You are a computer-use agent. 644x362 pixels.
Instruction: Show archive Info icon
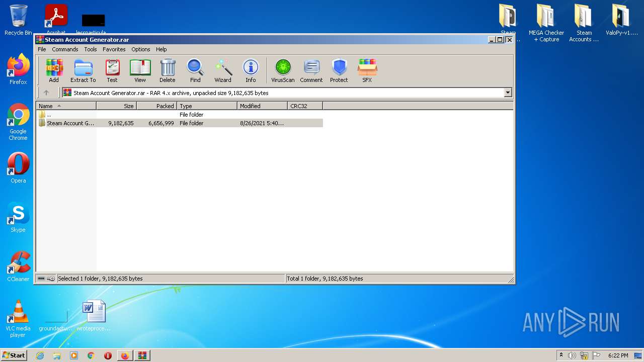click(x=251, y=71)
